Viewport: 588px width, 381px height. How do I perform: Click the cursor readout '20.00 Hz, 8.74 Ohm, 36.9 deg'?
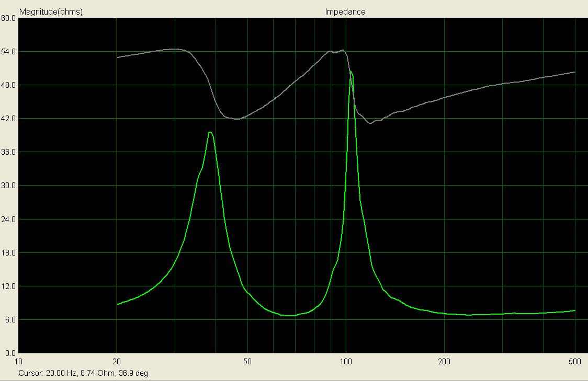[97, 373]
